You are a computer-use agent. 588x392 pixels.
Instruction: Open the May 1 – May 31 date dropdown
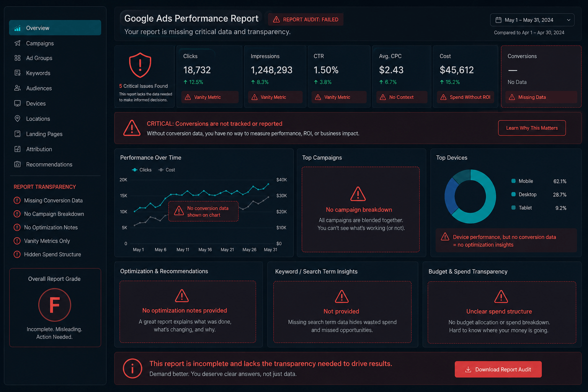click(x=532, y=20)
